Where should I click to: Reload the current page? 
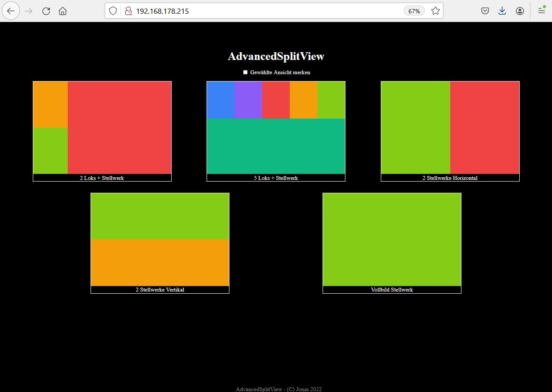point(46,11)
